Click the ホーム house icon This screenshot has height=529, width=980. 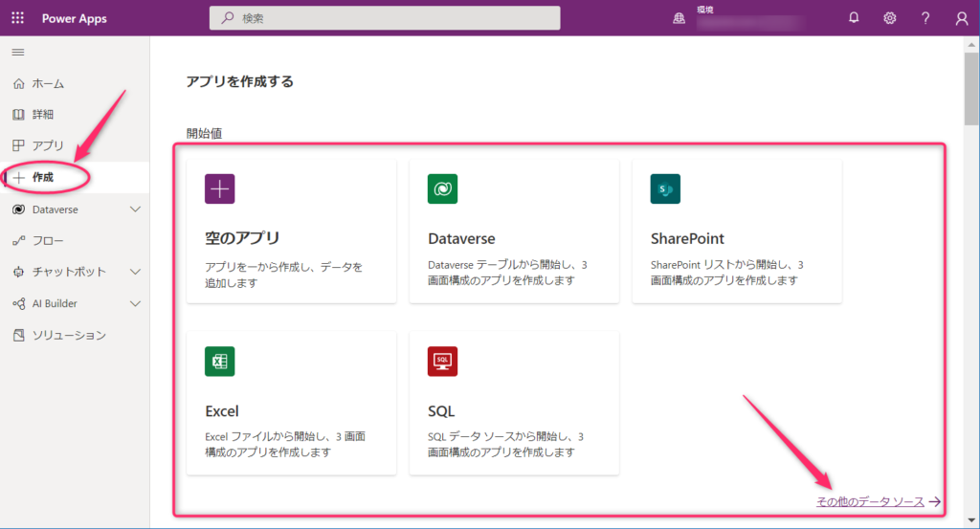tap(19, 83)
